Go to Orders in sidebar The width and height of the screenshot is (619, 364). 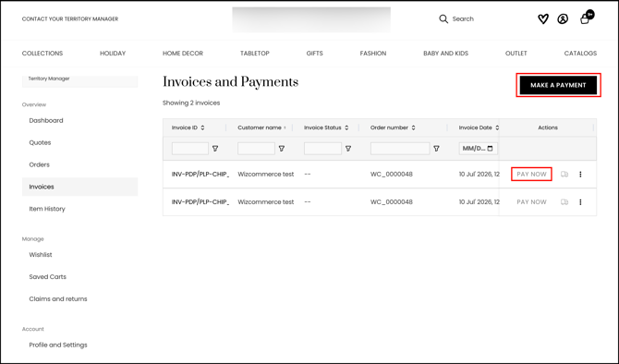pyautogui.click(x=39, y=164)
